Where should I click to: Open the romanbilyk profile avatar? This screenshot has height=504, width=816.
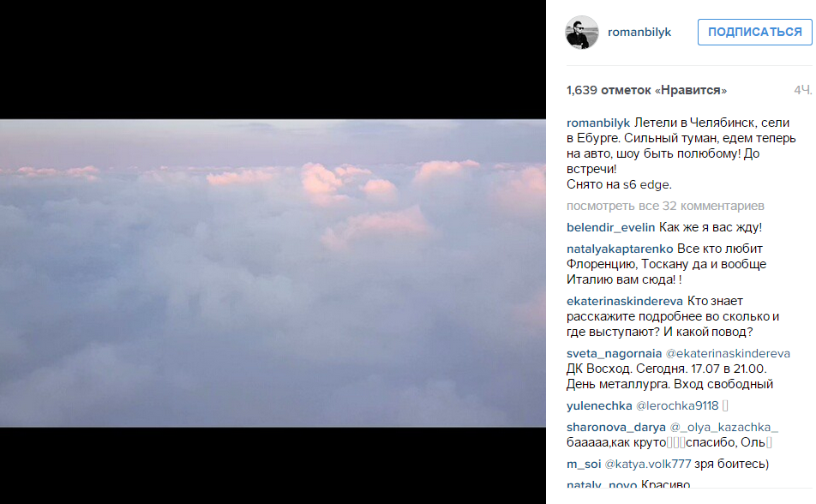coord(582,33)
